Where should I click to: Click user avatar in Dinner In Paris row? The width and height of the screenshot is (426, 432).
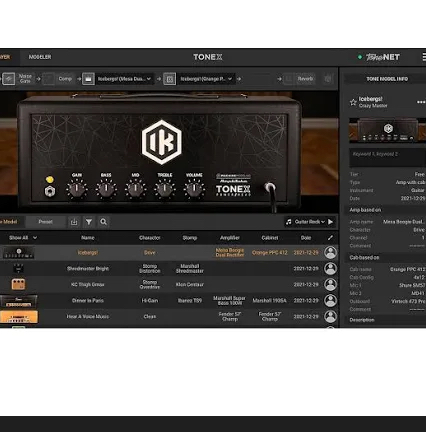(330, 301)
